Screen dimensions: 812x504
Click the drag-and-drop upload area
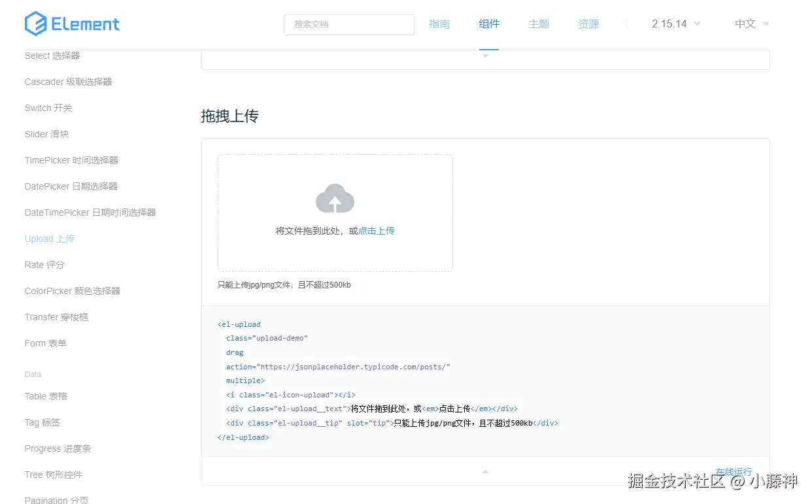pos(335,213)
